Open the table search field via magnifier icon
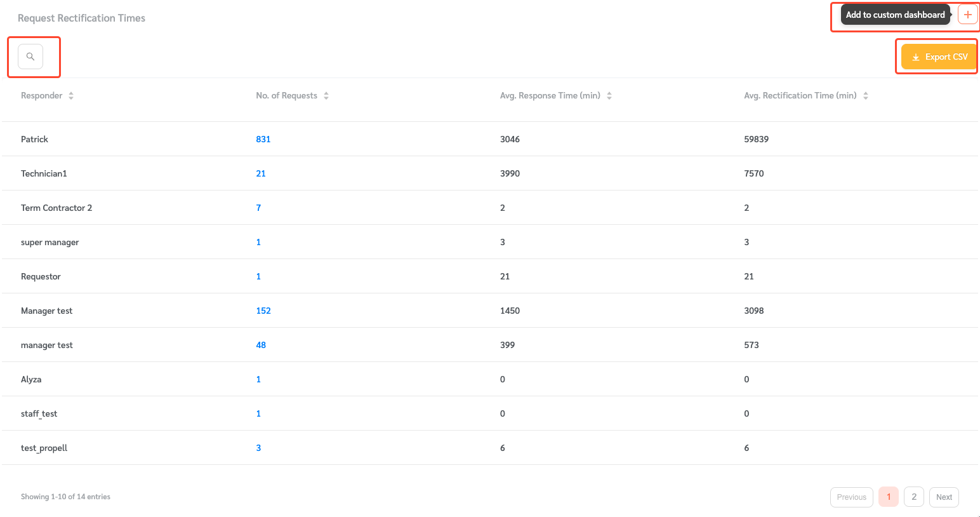The height and width of the screenshot is (517, 980). pyautogui.click(x=30, y=56)
